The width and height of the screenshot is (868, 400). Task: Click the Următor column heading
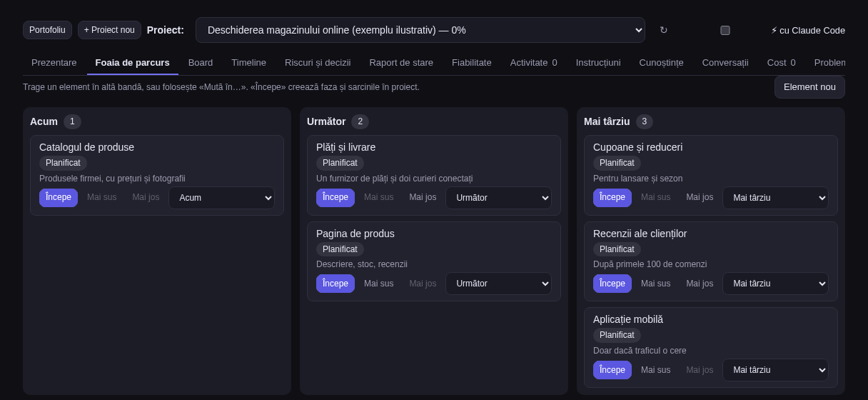326,121
